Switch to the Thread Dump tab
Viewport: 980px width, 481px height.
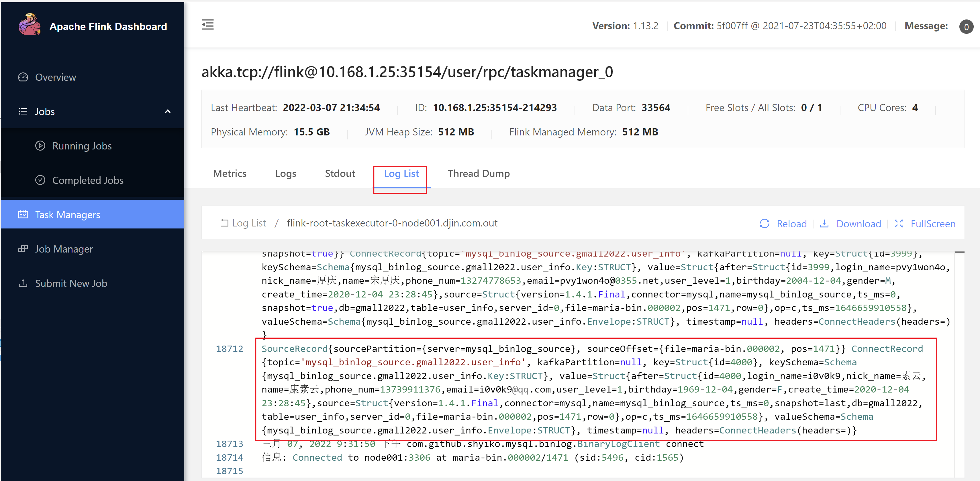(x=479, y=174)
